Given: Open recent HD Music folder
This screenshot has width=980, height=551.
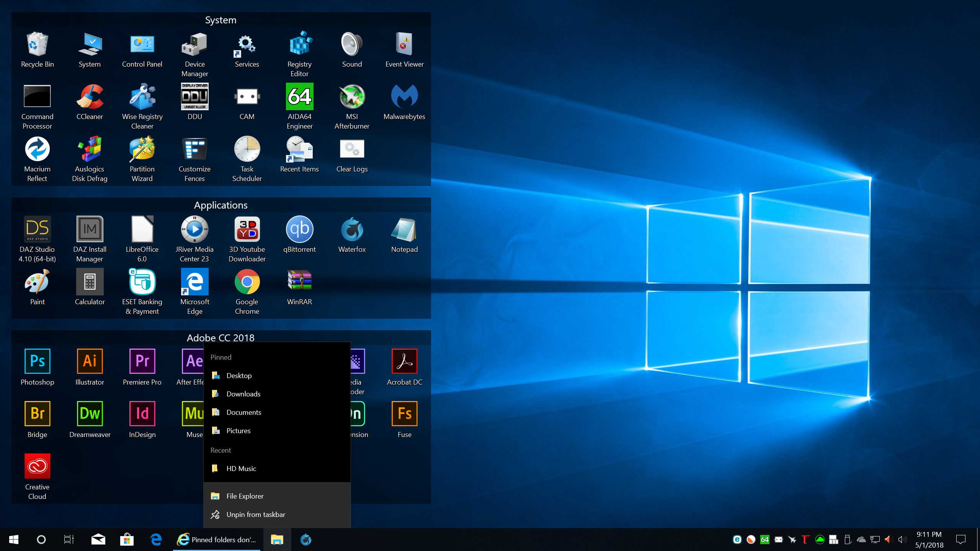Looking at the screenshot, I should click(277, 468).
